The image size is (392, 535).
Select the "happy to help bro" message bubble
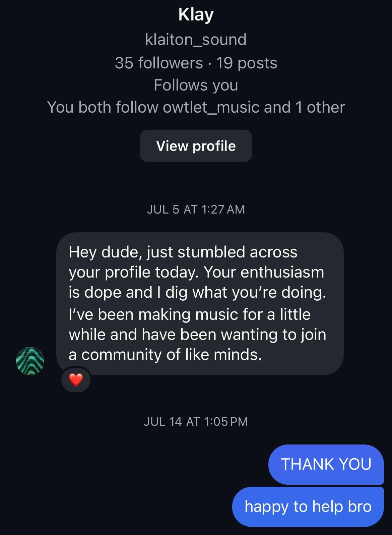click(x=308, y=506)
